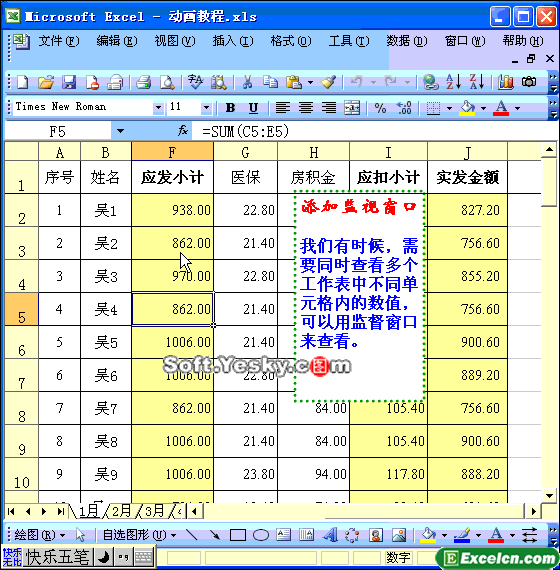
Task: Open the font size dropdown arrow
Action: [x=206, y=108]
